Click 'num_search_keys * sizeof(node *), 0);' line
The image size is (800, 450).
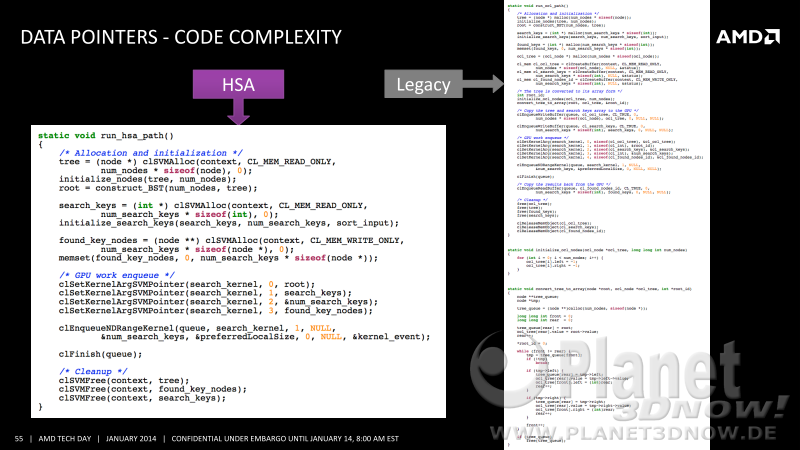(197, 249)
